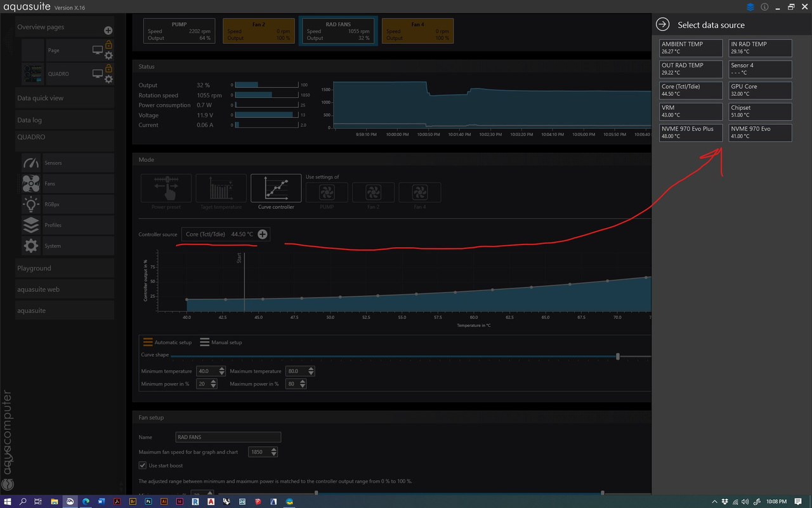Adjust Maximum fan speed stepper
Screen dimensions: 812x508
273,452
